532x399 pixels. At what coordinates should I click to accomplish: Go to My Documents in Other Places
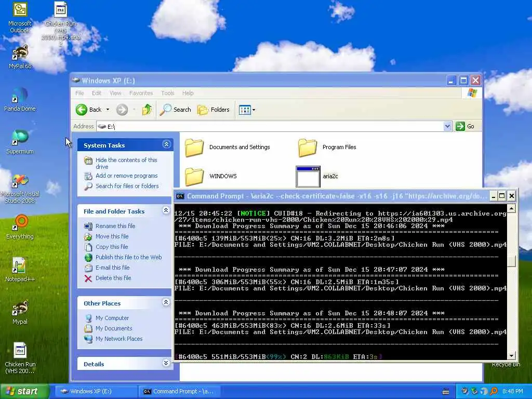(x=114, y=328)
